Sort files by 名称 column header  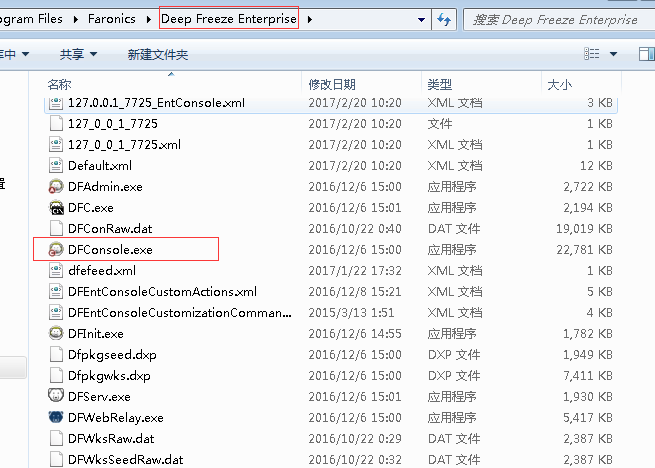click(x=60, y=85)
